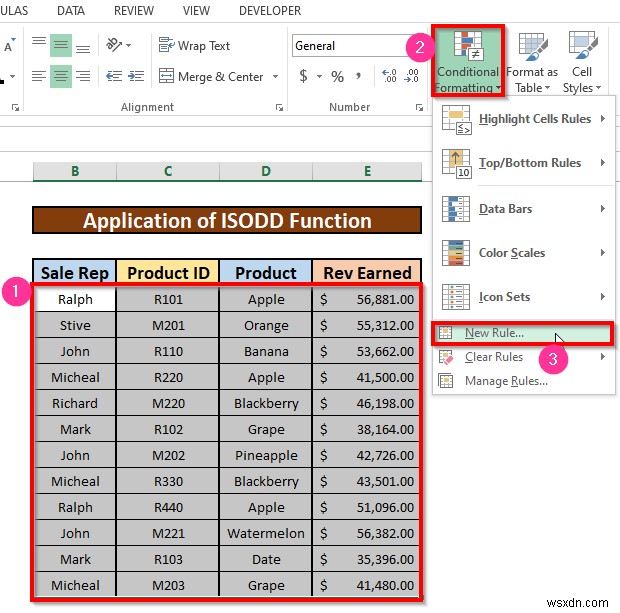This screenshot has height=613, width=620.
Task: Select the 56,881.00 revenue cell
Action: [x=367, y=299]
